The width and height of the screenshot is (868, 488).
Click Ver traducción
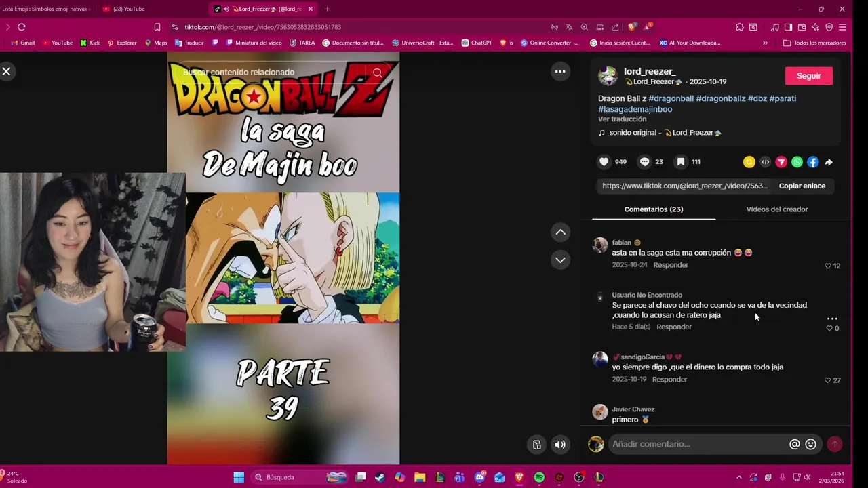coord(622,119)
